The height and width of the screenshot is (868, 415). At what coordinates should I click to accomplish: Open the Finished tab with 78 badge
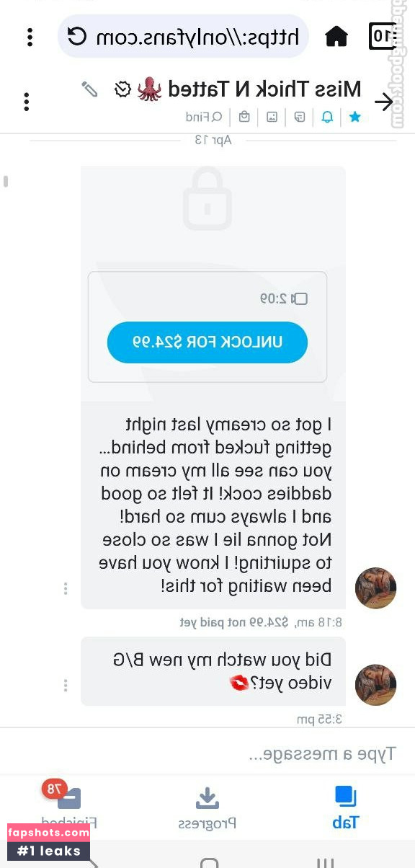click(68, 807)
